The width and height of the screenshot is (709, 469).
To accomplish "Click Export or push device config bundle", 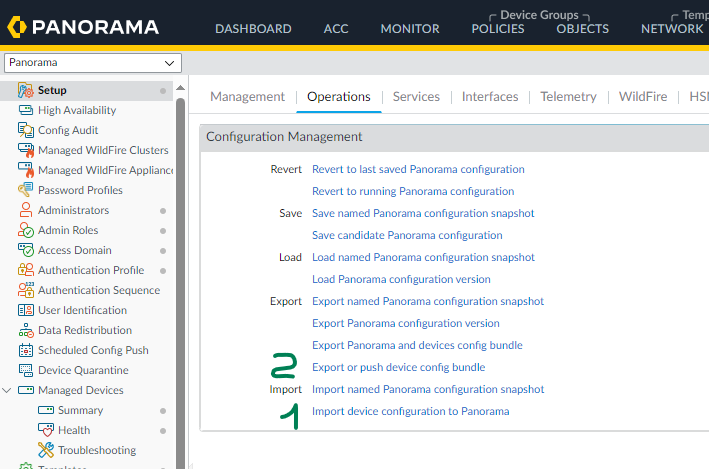I will click(398, 367).
